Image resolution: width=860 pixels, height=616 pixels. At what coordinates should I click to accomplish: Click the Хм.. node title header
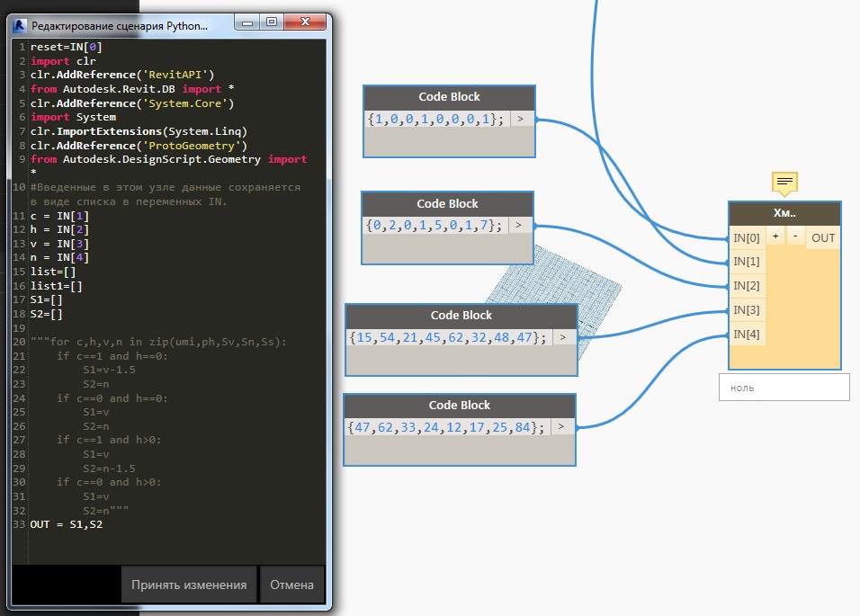coord(784,214)
